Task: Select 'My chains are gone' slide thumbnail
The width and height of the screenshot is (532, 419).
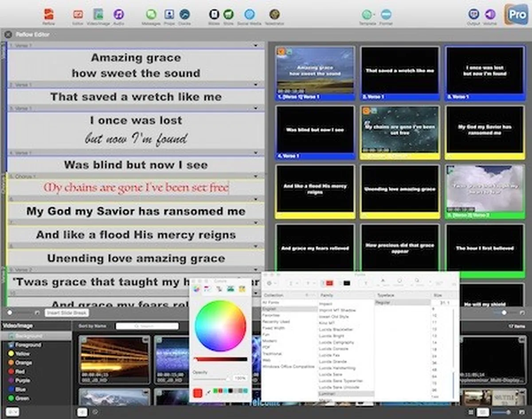Action: (400, 132)
